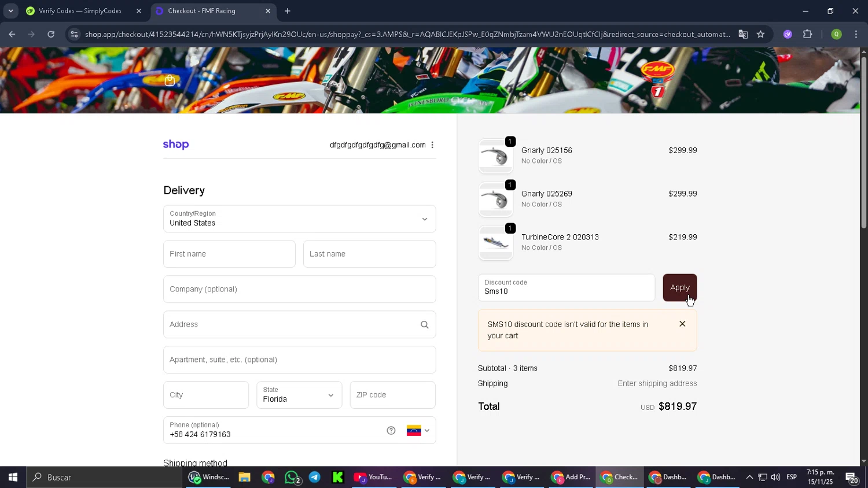The image size is (868, 488).
Task: Click the Gnarly 025156 product name
Action: [547, 150]
